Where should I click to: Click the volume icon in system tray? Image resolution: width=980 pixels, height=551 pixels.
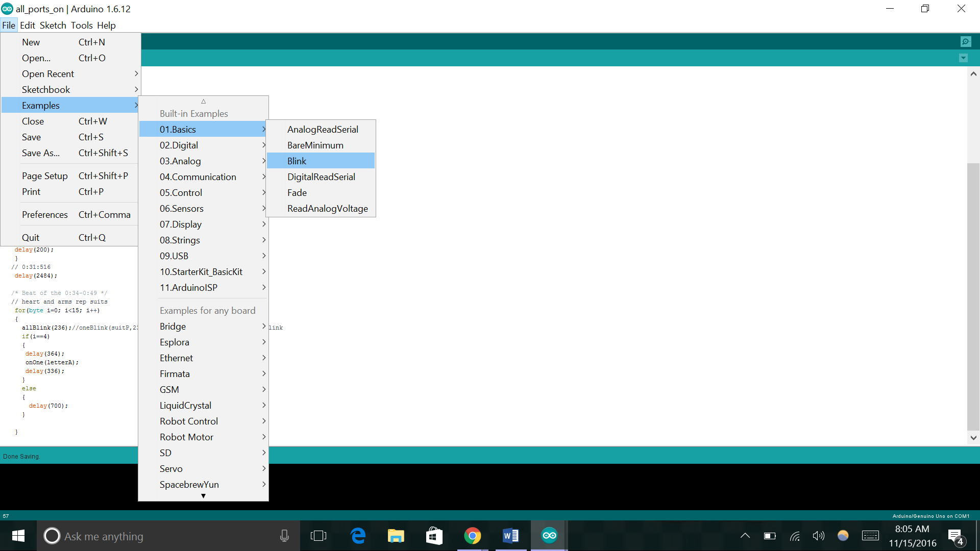pyautogui.click(x=818, y=536)
